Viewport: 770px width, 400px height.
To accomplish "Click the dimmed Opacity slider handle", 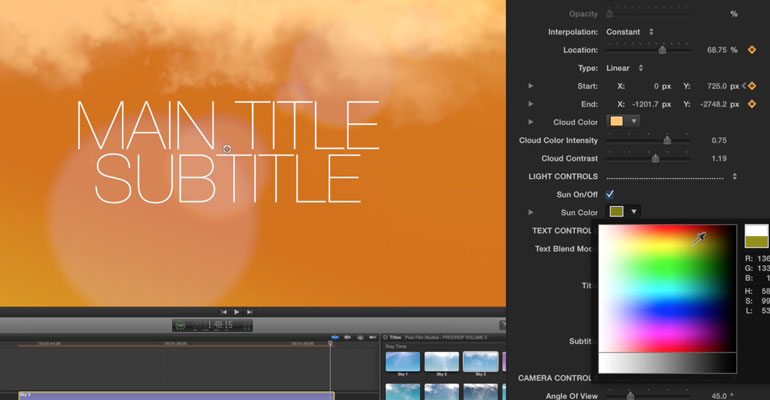I will tap(609, 14).
